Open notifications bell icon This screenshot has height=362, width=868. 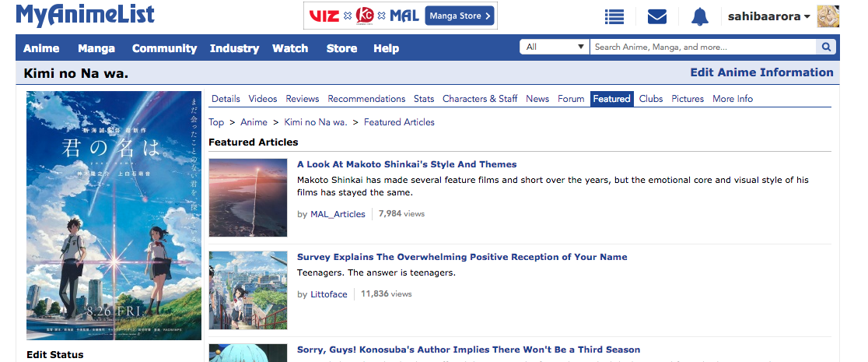(700, 16)
